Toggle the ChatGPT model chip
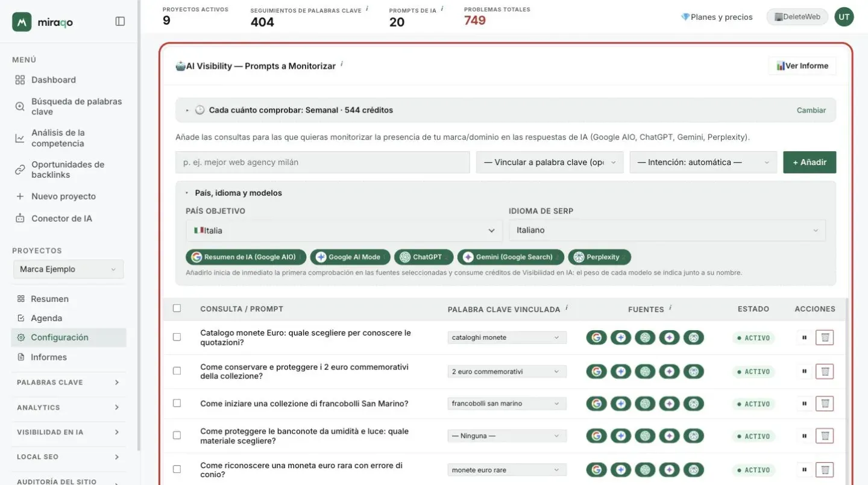Viewport: 868px width, 485px height. coord(424,257)
